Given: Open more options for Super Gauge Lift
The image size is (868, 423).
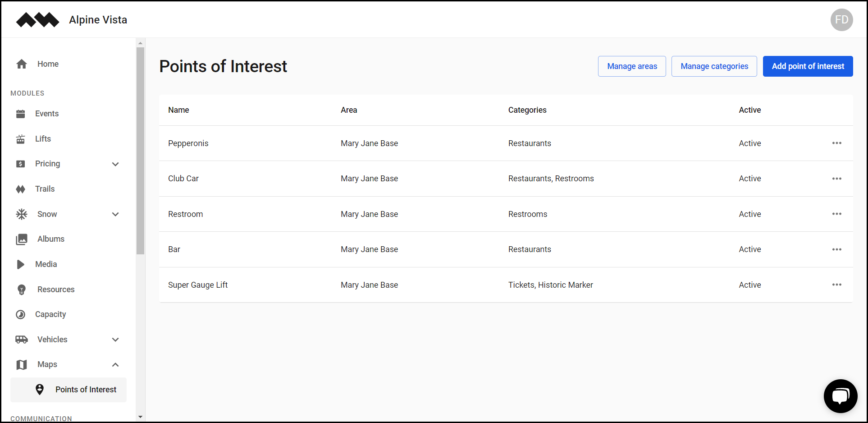Looking at the screenshot, I should pyautogui.click(x=837, y=285).
